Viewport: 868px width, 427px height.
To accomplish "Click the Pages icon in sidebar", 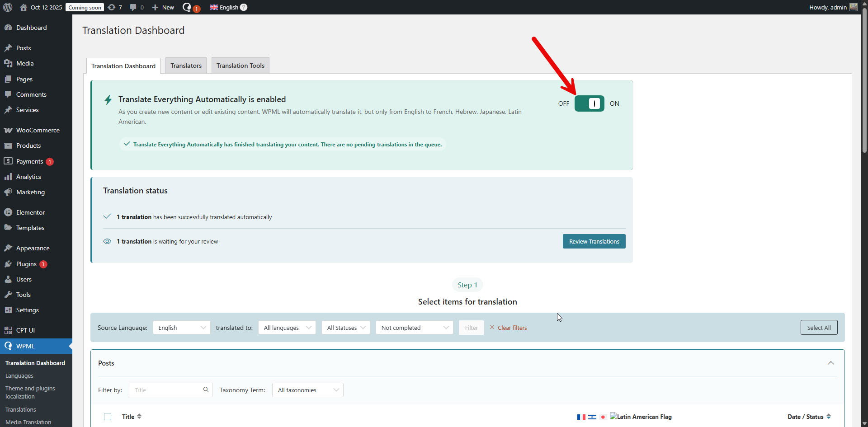I will [8, 79].
